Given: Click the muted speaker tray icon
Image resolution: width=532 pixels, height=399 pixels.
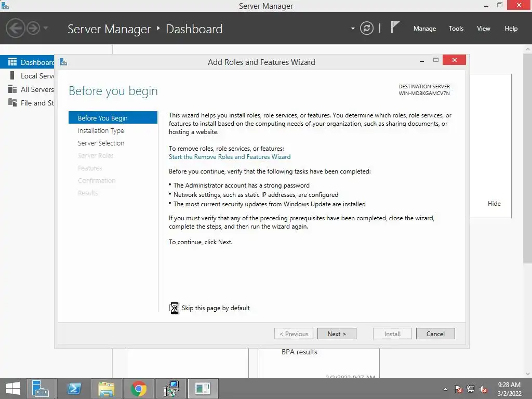Looking at the screenshot, I should [x=483, y=389].
